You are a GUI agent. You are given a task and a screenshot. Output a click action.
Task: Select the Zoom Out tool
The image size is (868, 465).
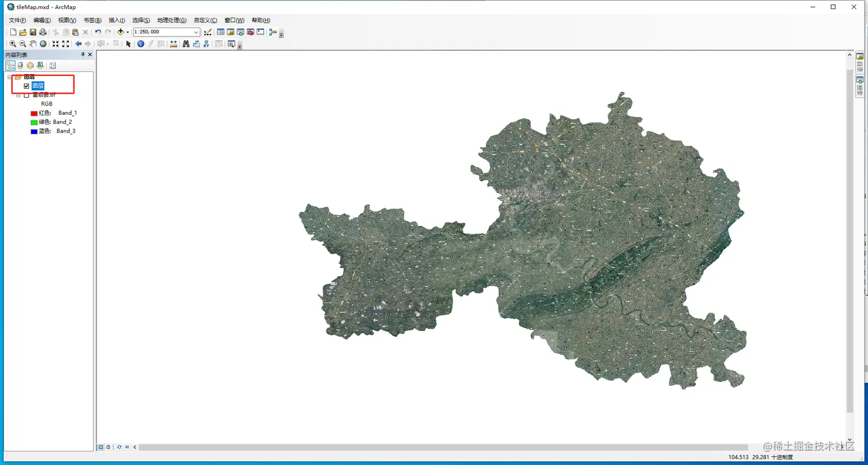coord(22,44)
